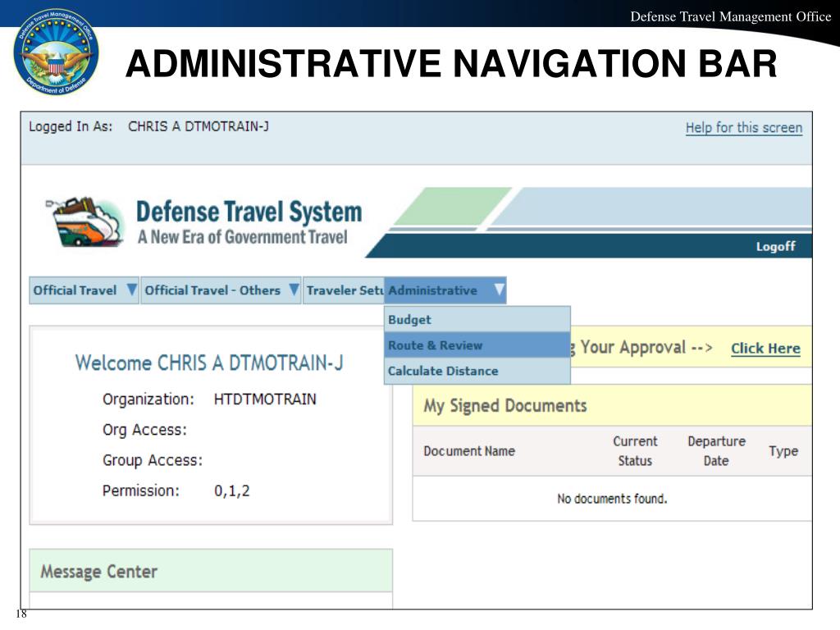Click the My Signed Documents heading
The image size is (840, 630).
[505, 405]
